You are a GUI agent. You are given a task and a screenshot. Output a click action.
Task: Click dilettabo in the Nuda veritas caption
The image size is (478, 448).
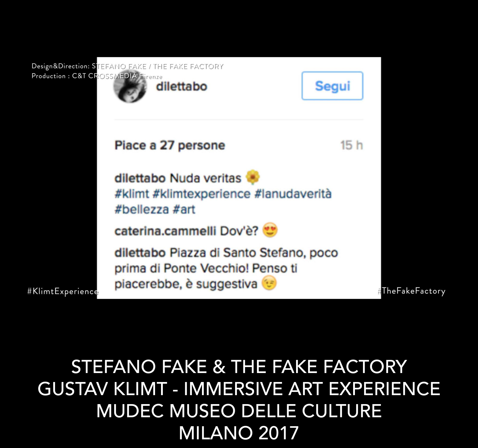pyautogui.click(x=140, y=178)
